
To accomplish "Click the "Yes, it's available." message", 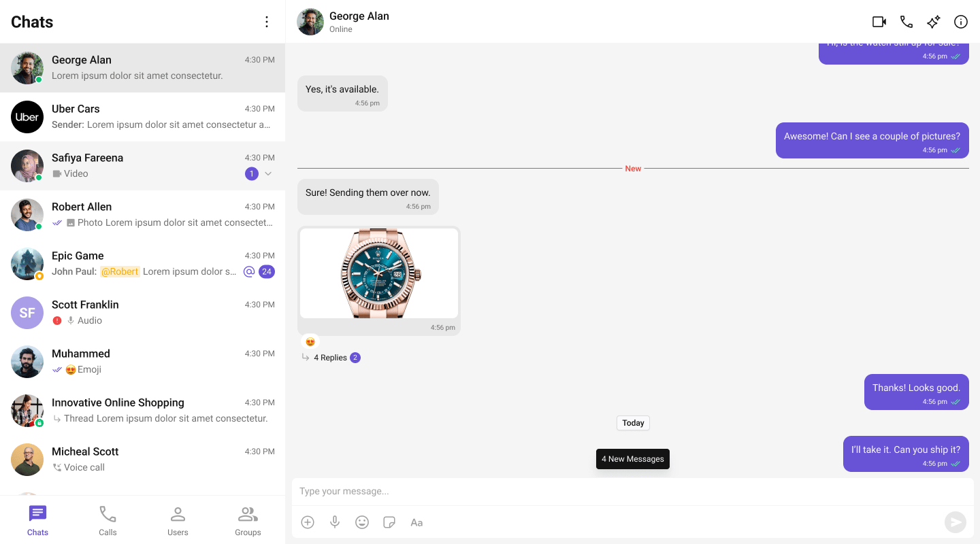I will tap(342, 94).
